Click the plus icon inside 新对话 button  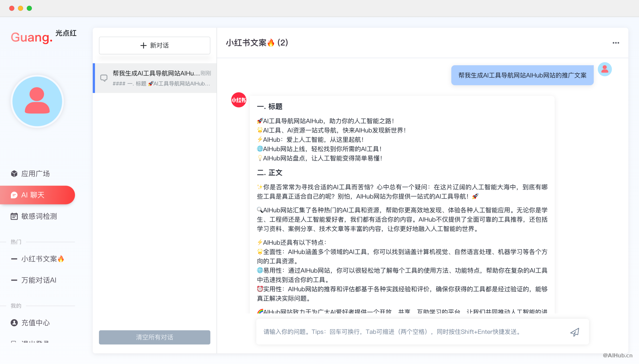click(143, 45)
